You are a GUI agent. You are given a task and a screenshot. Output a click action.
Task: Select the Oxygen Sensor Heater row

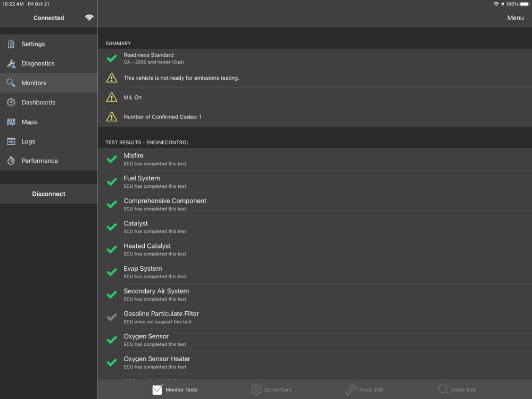click(x=315, y=362)
